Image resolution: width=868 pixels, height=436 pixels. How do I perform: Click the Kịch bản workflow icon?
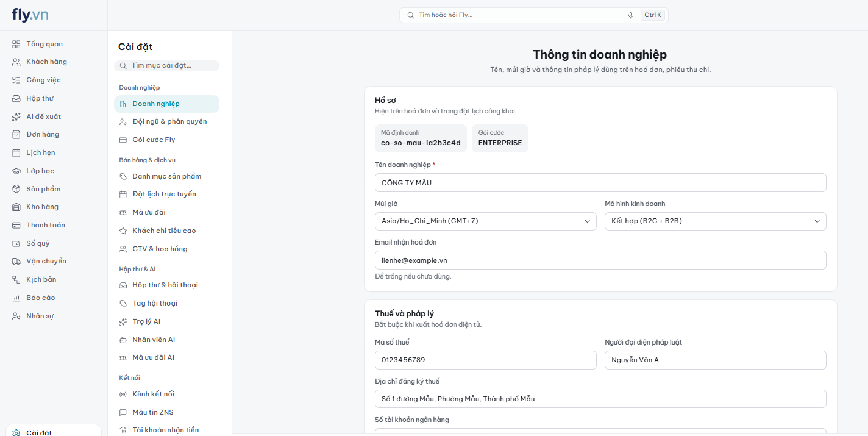16,279
